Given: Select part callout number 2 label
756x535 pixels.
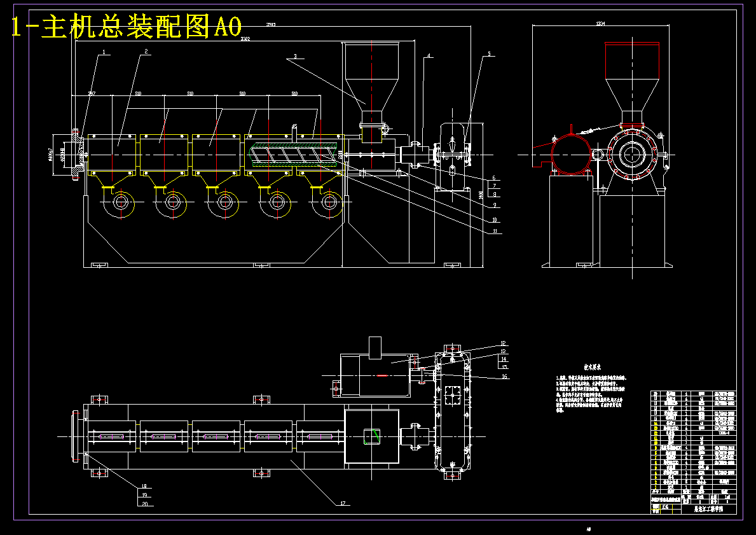Looking at the screenshot, I should pyautogui.click(x=146, y=52).
